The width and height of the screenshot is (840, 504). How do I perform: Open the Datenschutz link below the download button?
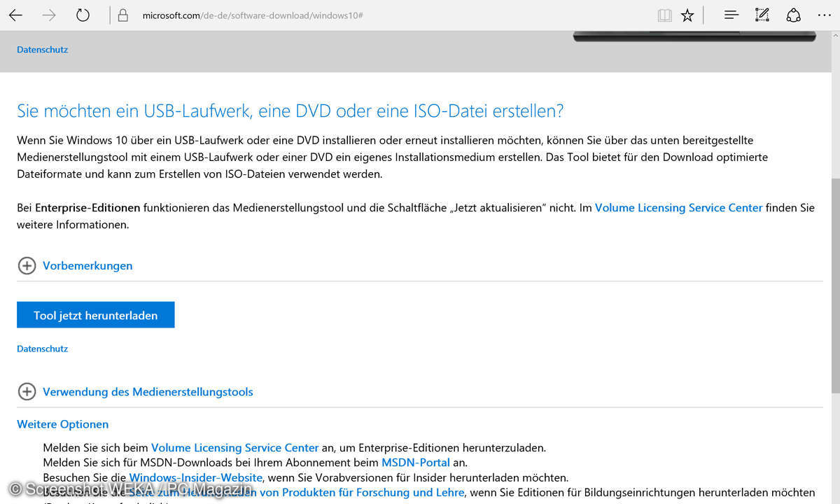click(x=42, y=349)
